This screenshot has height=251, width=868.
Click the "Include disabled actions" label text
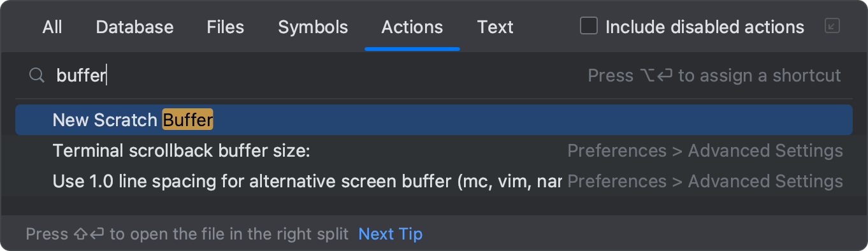(x=705, y=27)
